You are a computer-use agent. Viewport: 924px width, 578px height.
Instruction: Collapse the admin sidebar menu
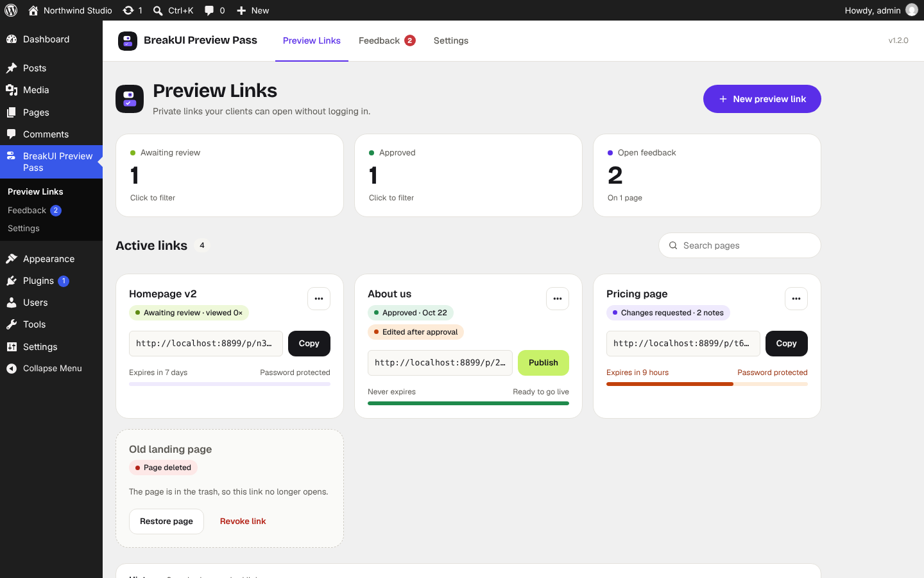pos(51,368)
